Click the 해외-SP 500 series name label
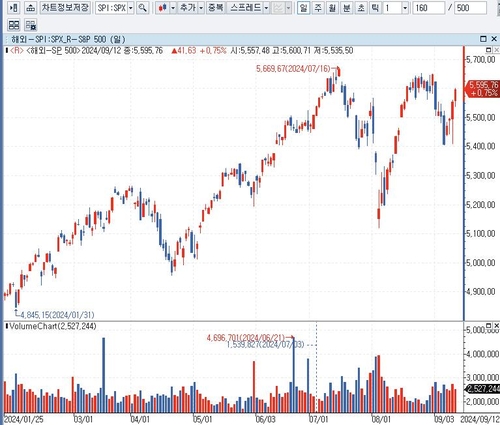500x425 pixels. pyautogui.click(x=53, y=51)
